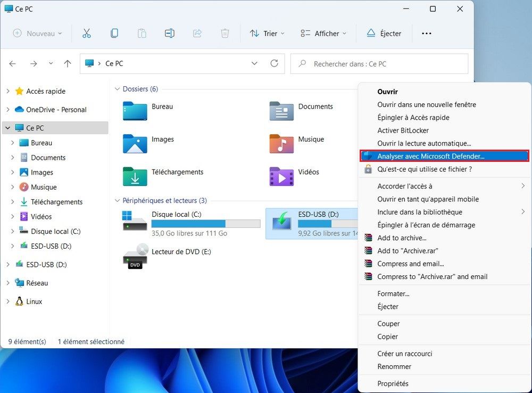
Task: Collapse the Ce PC tree node
Action: (8, 128)
